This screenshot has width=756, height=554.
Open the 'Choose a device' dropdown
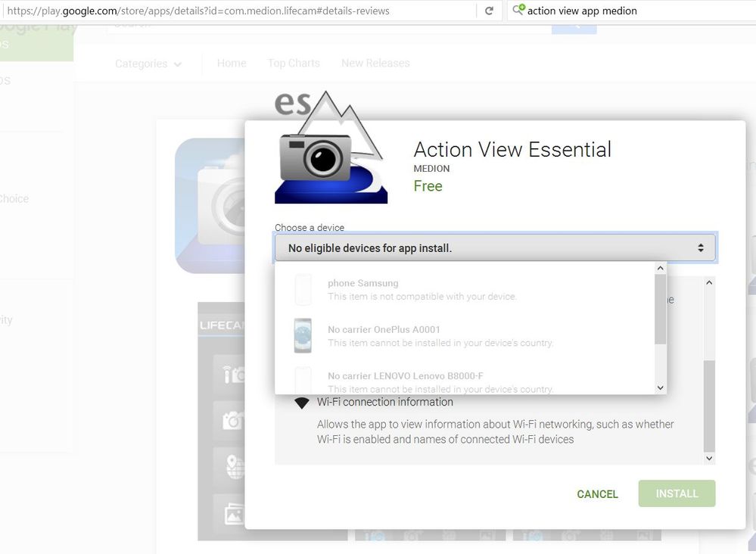point(495,247)
